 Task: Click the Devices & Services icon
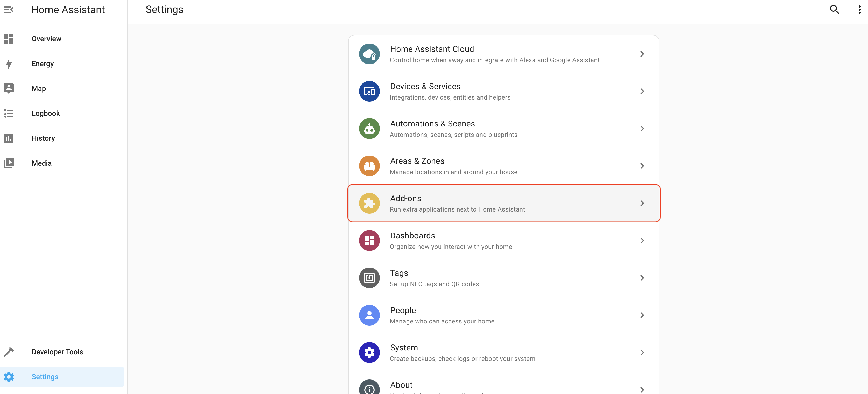tap(369, 91)
